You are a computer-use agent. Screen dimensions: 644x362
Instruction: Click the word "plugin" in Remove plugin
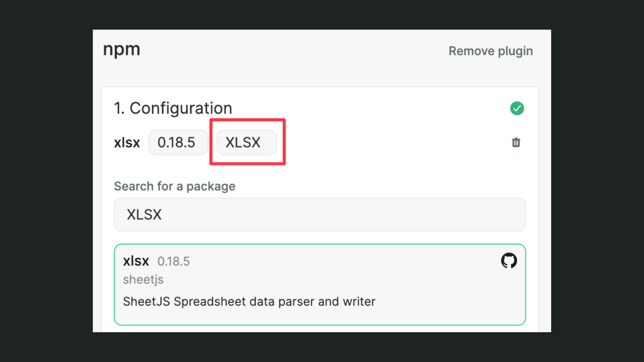[x=515, y=51]
